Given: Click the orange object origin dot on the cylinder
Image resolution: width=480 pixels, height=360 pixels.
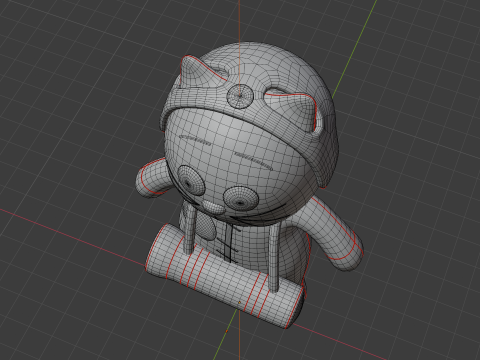Looking at the screenshot, I should [239, 302].
